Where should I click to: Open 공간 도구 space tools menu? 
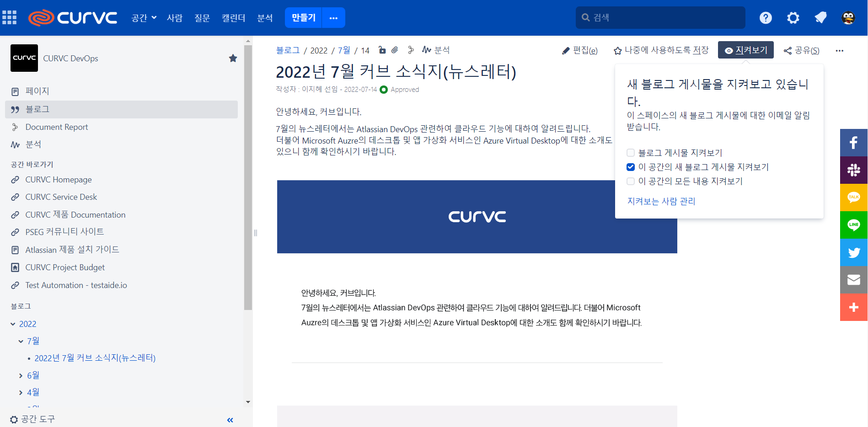(x=32, y=419)
